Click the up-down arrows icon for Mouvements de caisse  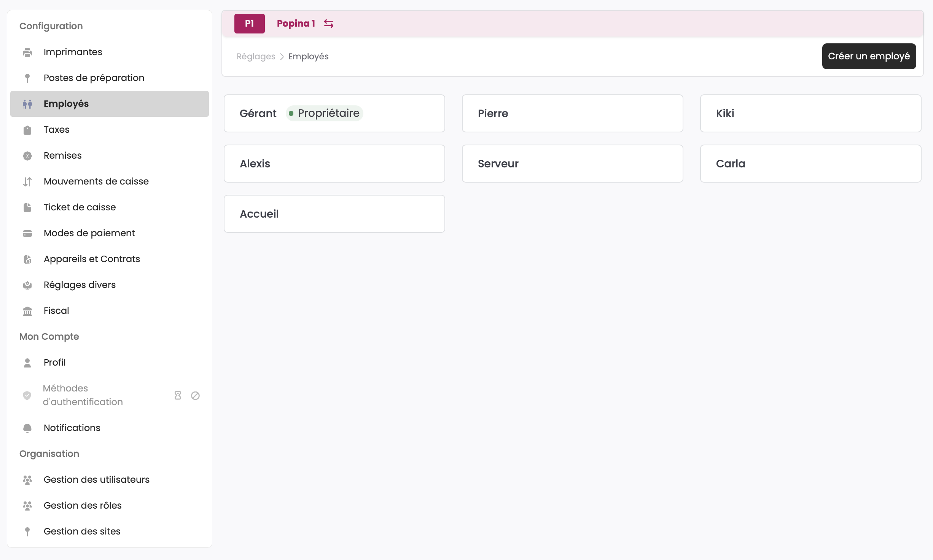coord(27,181)
